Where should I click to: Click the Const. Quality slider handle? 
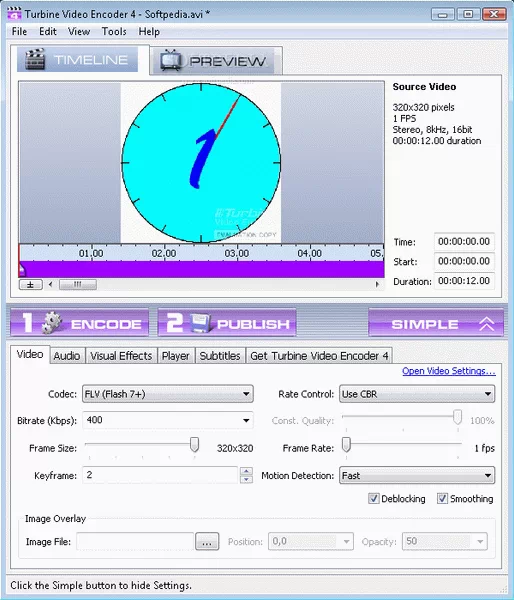457,417
